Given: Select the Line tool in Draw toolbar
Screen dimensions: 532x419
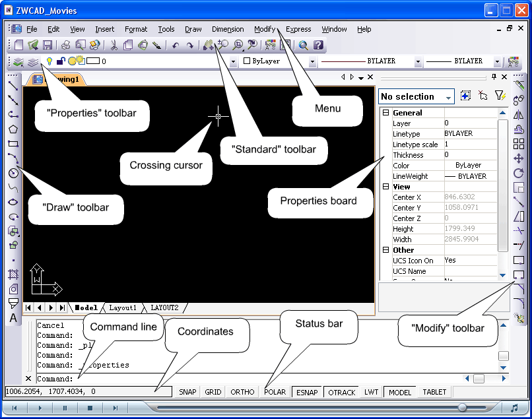Looking at the screenshot, I should (x=13, y=86).
